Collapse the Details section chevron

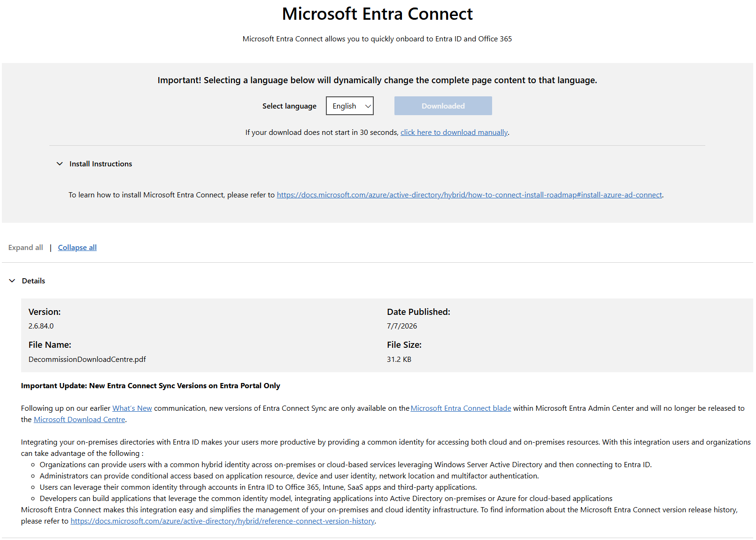pyautogui.click(x=12, y=281)
